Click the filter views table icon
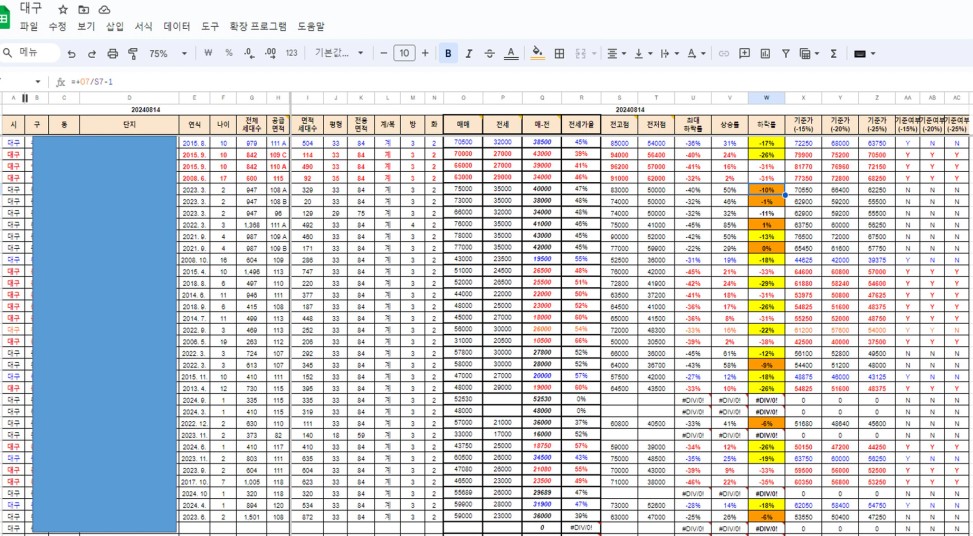The image size is (973, 536). (805, 53)
